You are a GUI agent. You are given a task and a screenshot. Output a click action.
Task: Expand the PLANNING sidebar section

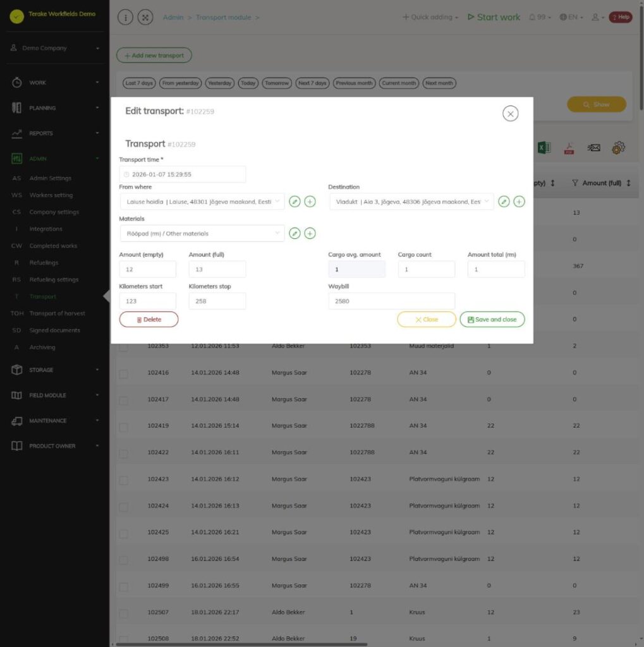click(x=54, y=107)
